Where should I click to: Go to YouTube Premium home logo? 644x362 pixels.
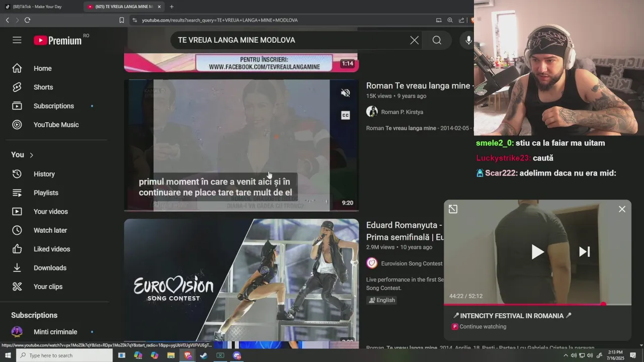tap(58, 40)
